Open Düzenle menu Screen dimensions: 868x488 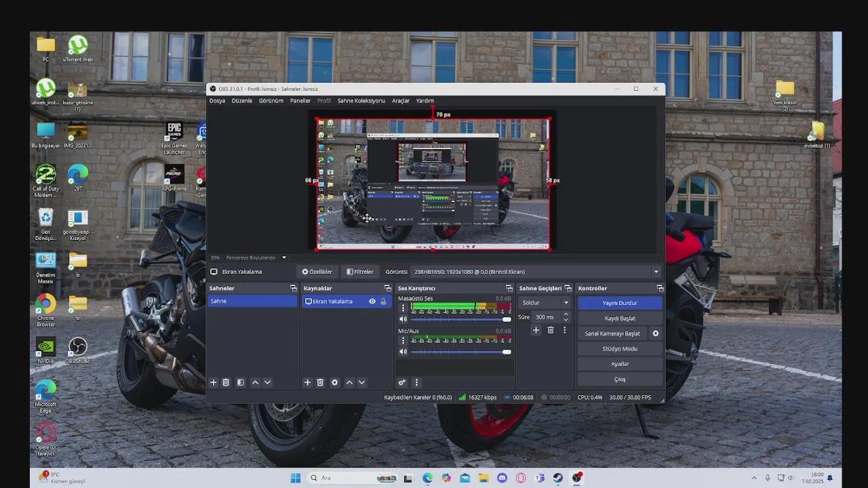[242, 100]
